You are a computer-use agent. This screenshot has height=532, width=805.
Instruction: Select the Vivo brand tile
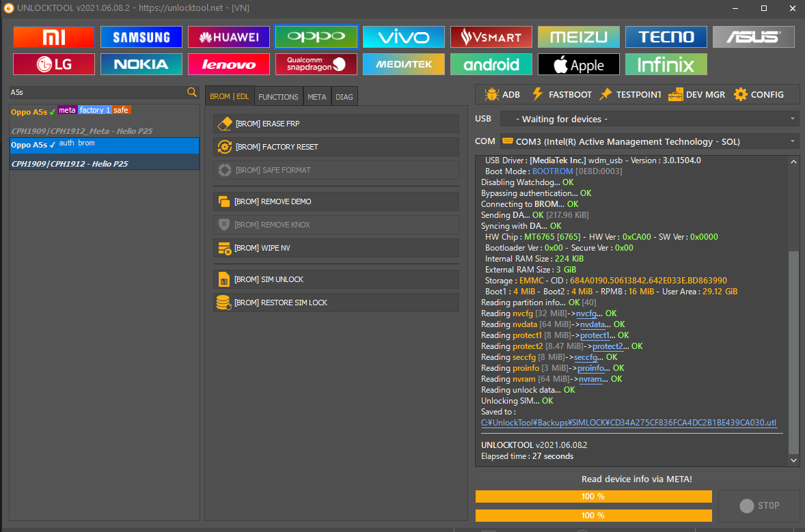pyautogui.click(x=404, y=37)
